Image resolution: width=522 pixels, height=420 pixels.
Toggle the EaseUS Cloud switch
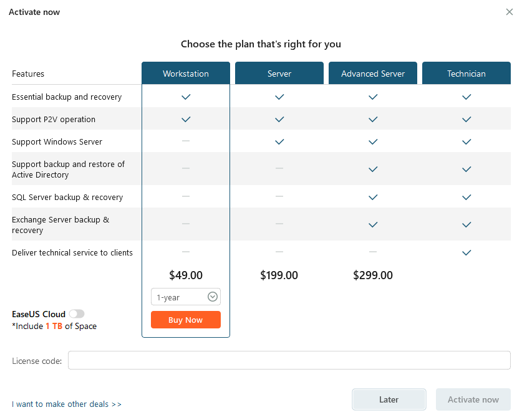[x=77, y=314]
